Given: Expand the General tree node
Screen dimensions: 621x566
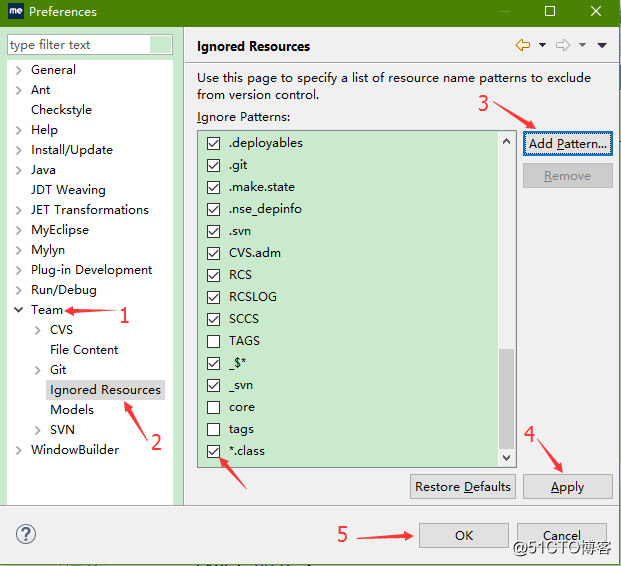Looking at the screenshot, I should coord(18,70).
